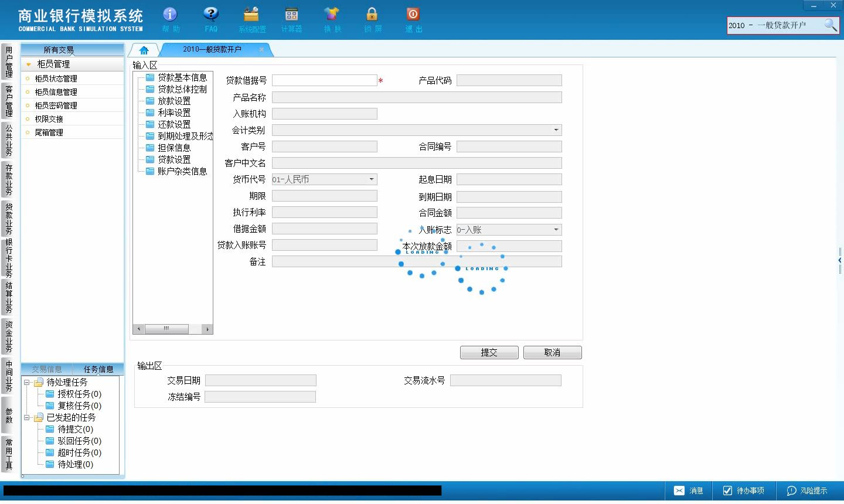Open 结算业务 sidebar tab
Viewport: 844px width, 504px height.
pos(8,298)
